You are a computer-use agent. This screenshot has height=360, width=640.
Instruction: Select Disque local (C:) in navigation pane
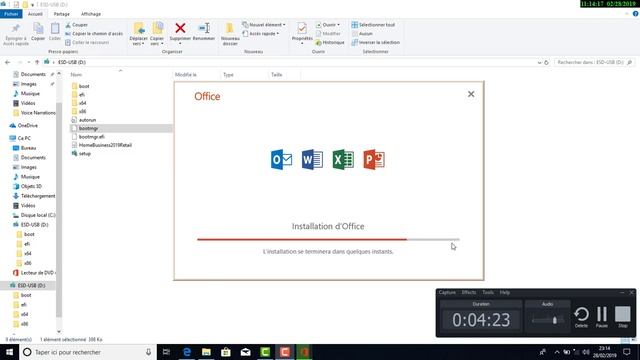tap(38, 215)
